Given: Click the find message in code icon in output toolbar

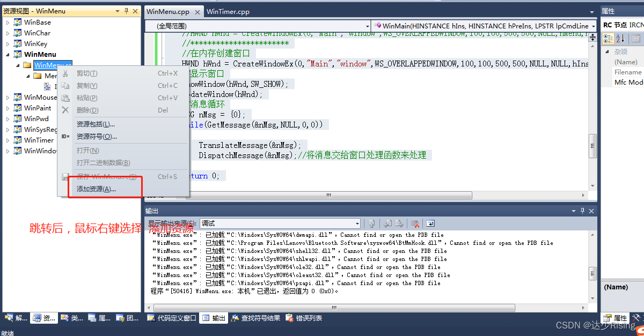Looking at the screenshot, I should 371,223.
